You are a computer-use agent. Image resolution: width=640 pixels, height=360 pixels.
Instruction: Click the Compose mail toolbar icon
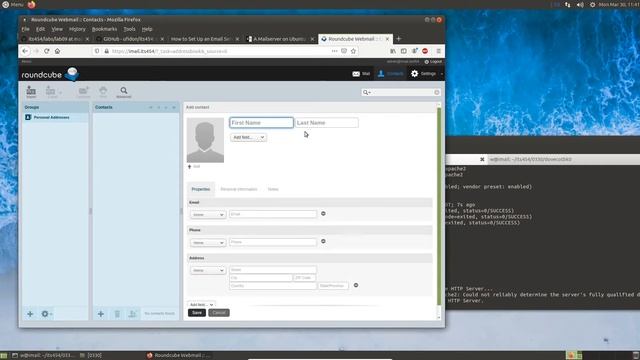point(83,91)
